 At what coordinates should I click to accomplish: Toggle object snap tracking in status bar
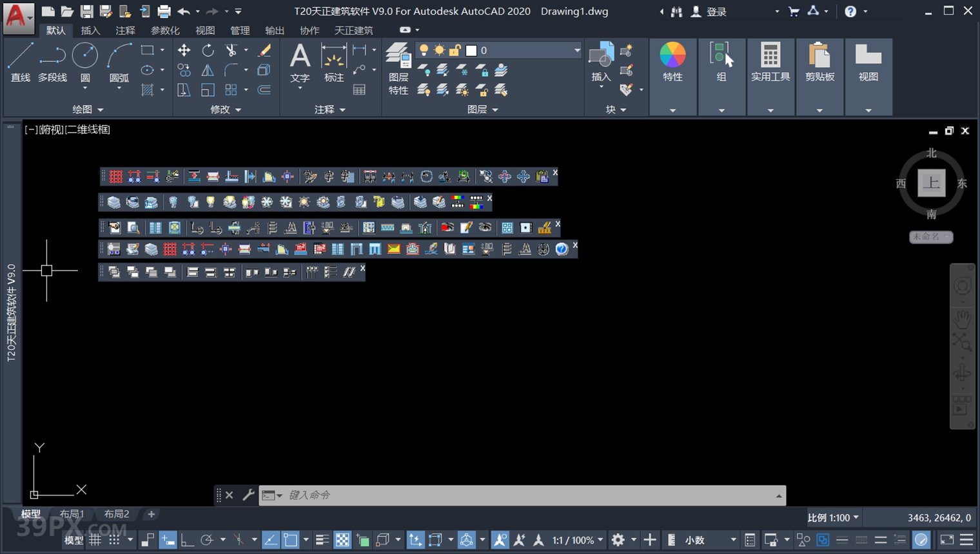[271, 540]
